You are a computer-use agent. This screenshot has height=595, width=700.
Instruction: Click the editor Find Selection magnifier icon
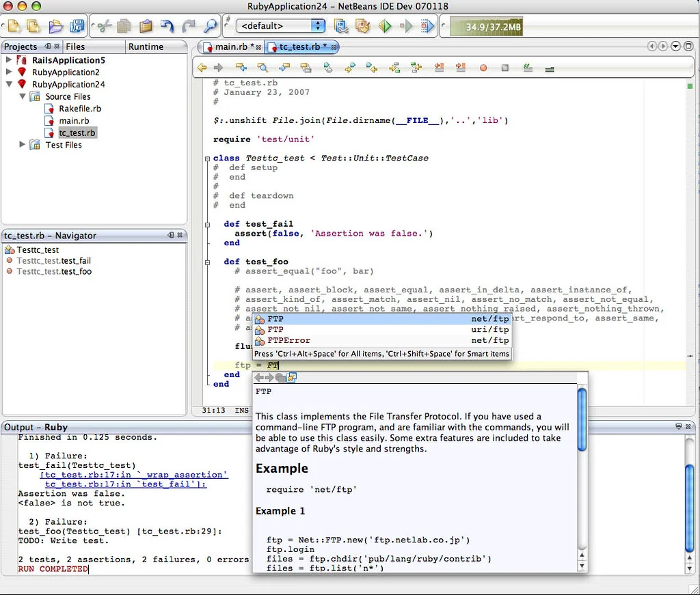point(263,68)
